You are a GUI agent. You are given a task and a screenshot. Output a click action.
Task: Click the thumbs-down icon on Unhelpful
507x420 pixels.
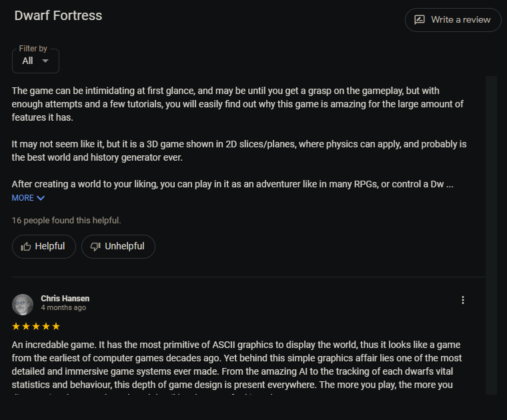pyautogui.click(x=95, y=247)
